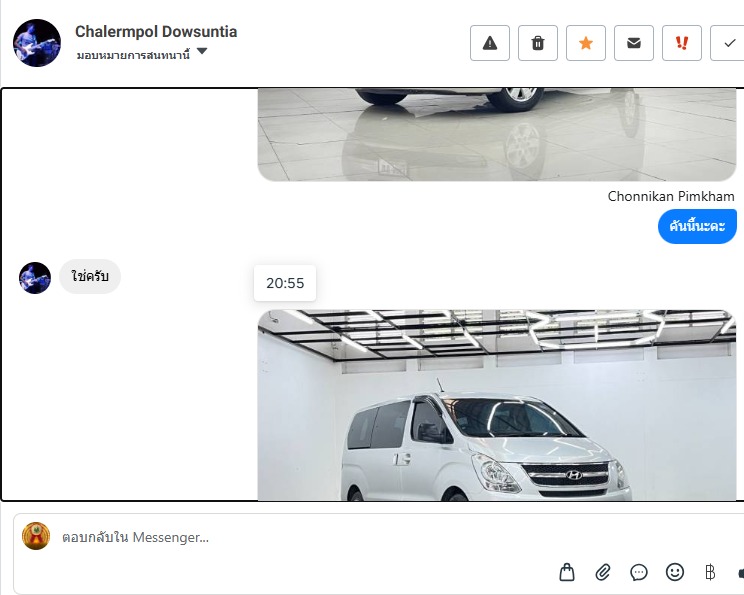Screen dimensions: 744x595
Task: Open the emoji picker smiley icon
Action: pyautogui.click(x=675, y=572)
